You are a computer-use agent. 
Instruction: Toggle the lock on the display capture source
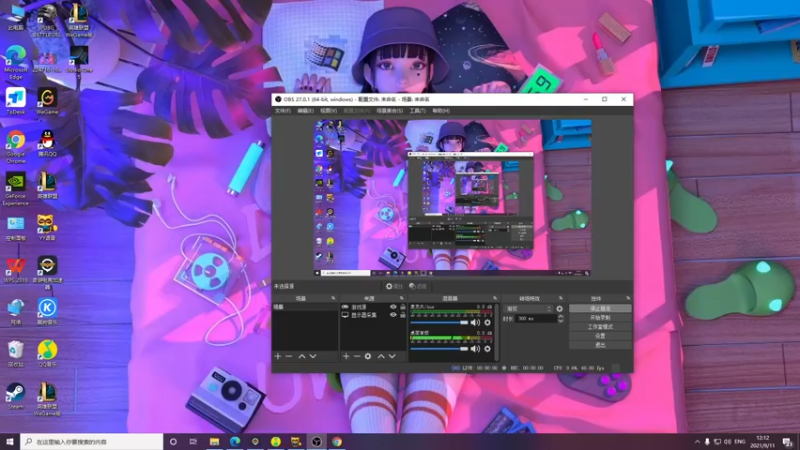[x=403, y=315]
